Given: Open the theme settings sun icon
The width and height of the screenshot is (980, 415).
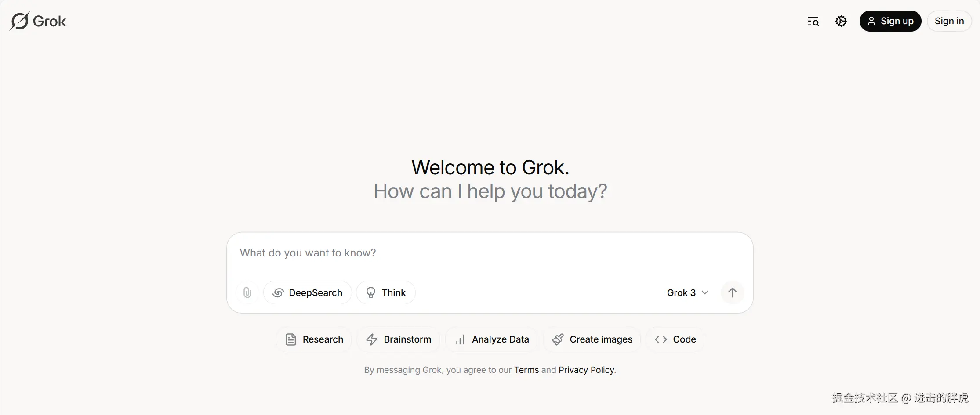Looking at the screenshot, I should coord(841,21).
